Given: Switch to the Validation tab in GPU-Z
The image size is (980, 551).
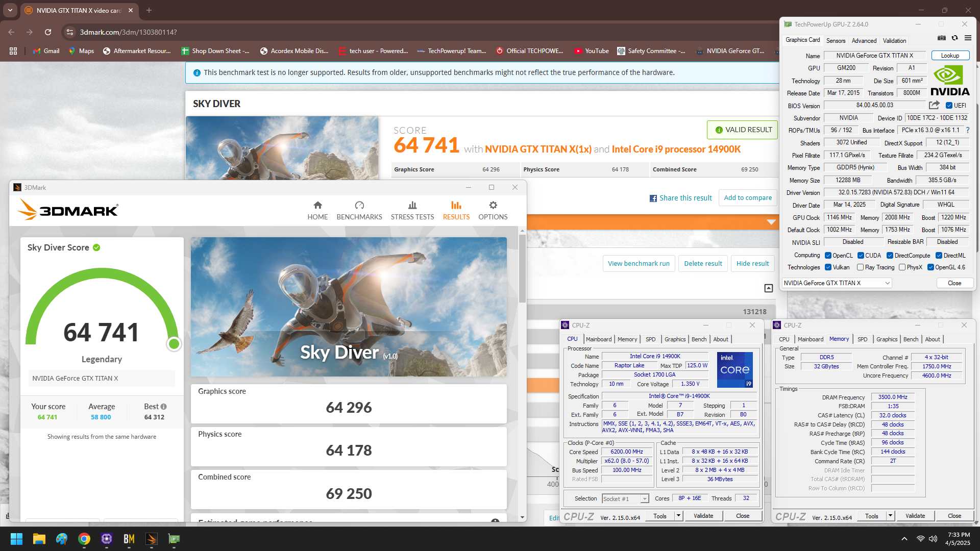Looking at the screenshot, I should click(x=895, y=41).
